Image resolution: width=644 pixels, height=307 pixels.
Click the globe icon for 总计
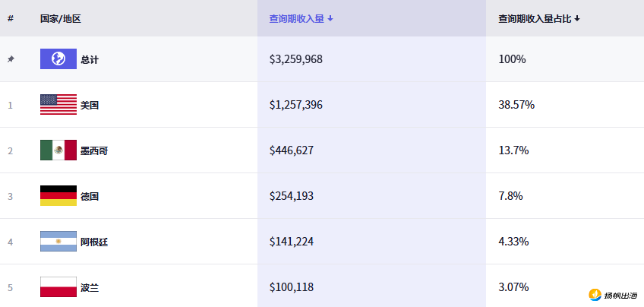58,59
